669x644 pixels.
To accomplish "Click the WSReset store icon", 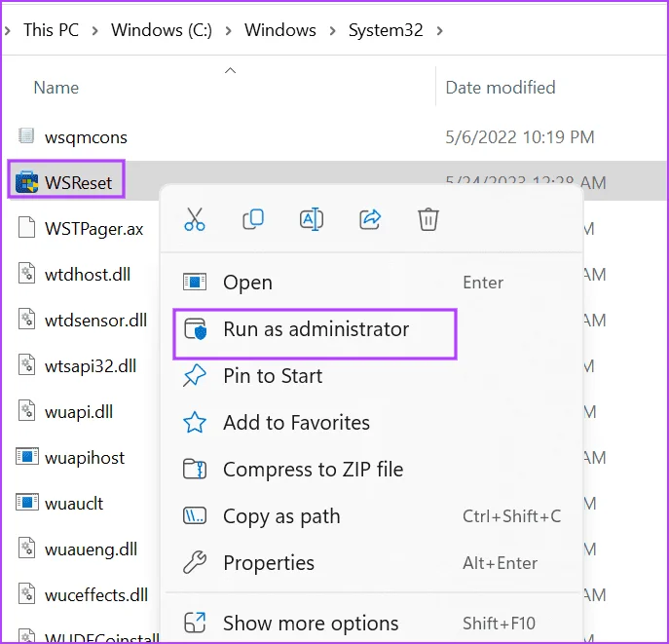I will point(26,182).
